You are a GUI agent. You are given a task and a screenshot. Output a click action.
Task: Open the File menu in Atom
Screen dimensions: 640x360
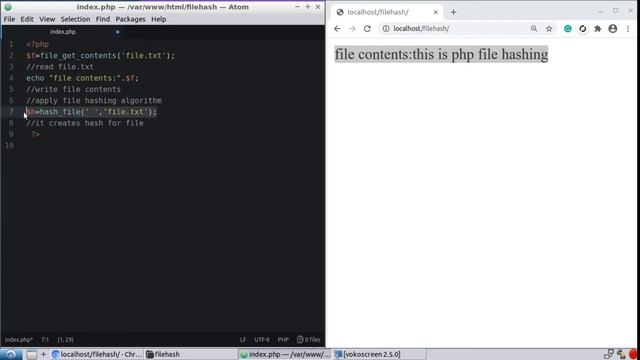click(9, 19)
